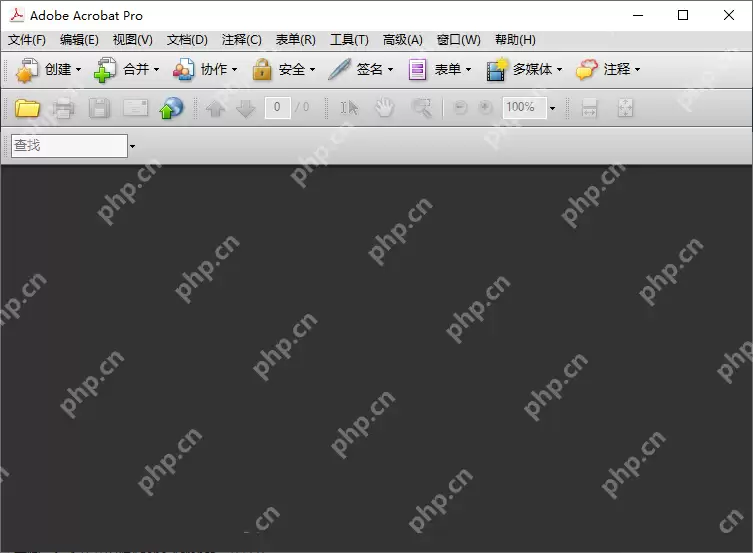Open the 视图(V) menu
This screenshot has height=553, width=753.
click(133, 40)
